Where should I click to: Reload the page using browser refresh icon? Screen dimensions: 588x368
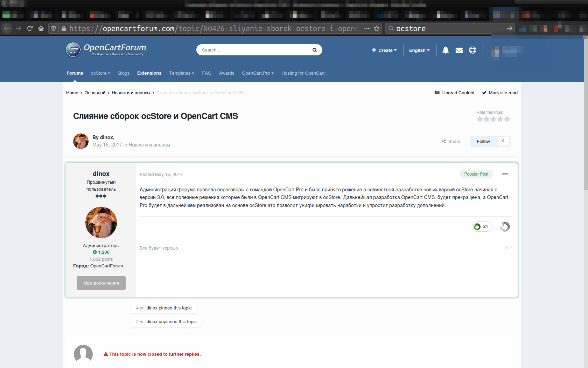click(x=30, y=28)
